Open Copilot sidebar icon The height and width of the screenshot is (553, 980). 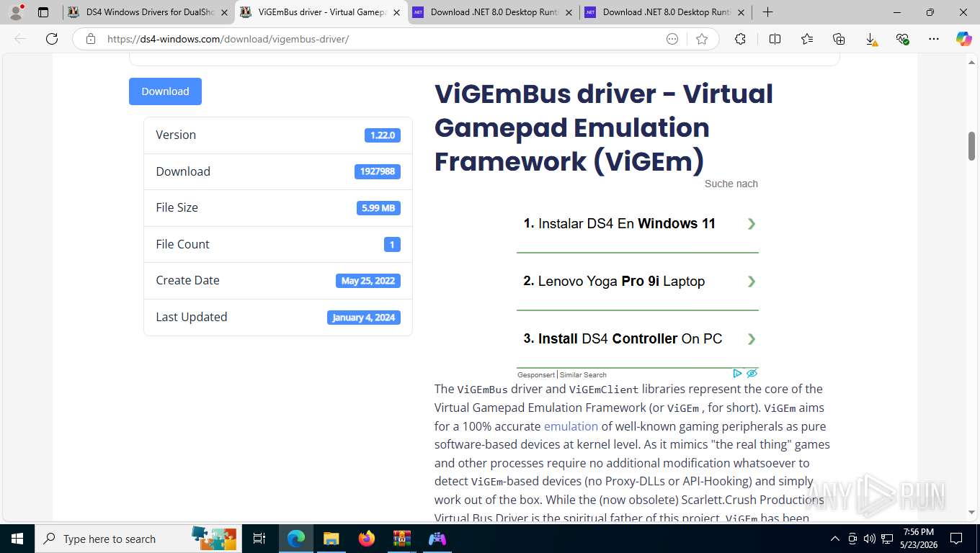(963, 39)
